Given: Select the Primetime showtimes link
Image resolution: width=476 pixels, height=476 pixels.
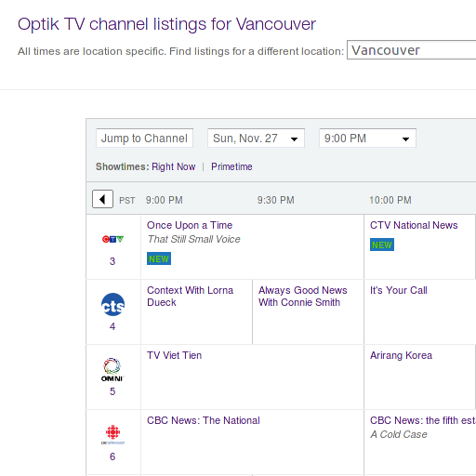Looking at the screenshot, I should 231,166.
